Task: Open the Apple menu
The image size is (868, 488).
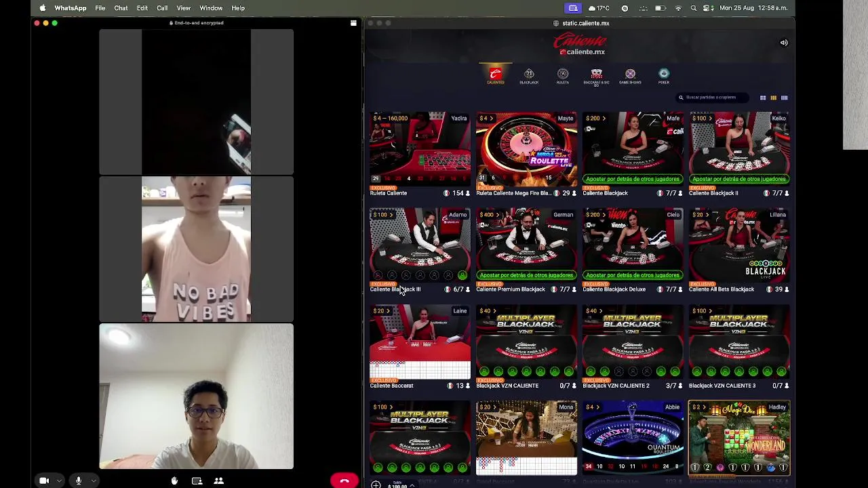Action: pos(42,8)
